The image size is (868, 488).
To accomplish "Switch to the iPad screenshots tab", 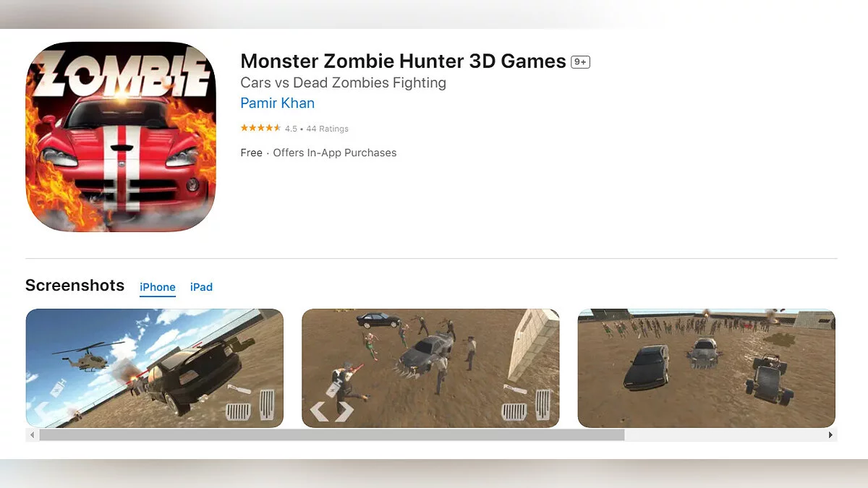I will 201,287.
